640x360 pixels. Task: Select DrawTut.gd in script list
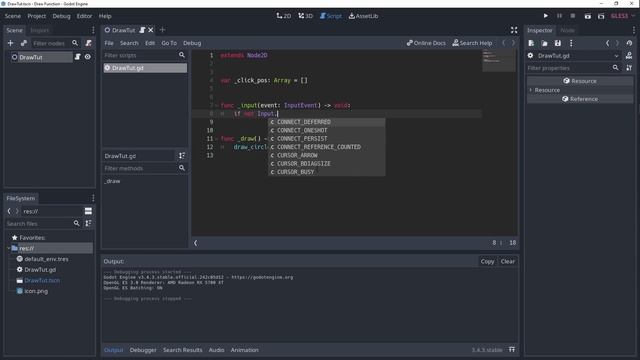(145, 68)
